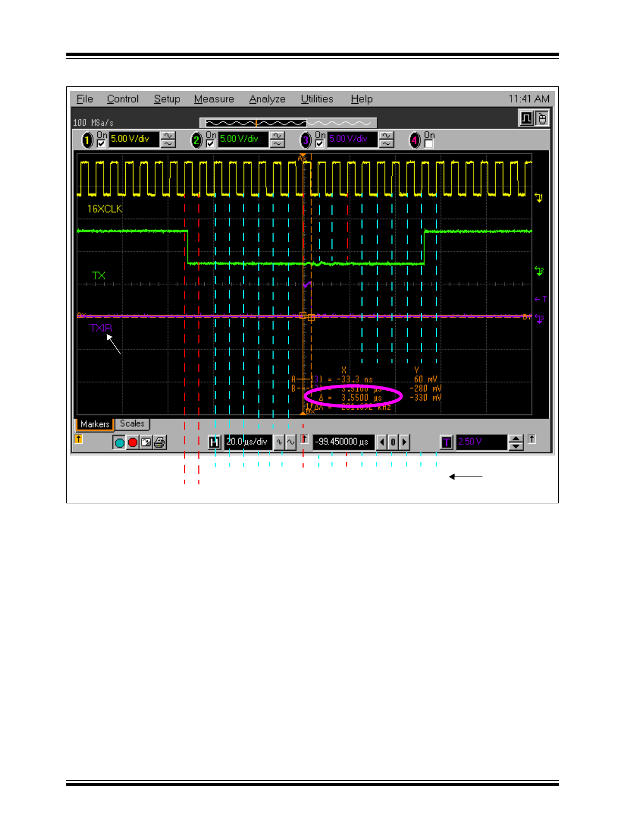The height and width of the screenshot is (834, 644).
Task: Click the horizontal setup H icon
Action: tap(214, 442)
